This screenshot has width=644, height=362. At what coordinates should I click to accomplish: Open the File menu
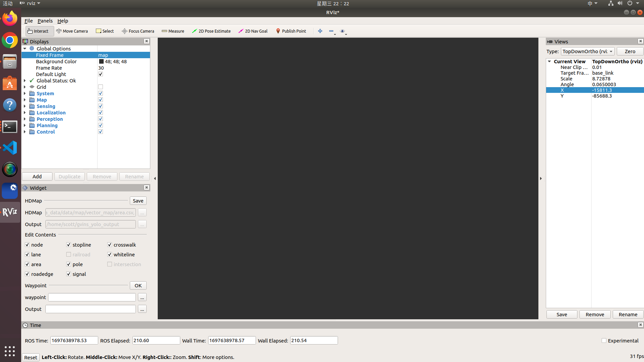point(29,21)
